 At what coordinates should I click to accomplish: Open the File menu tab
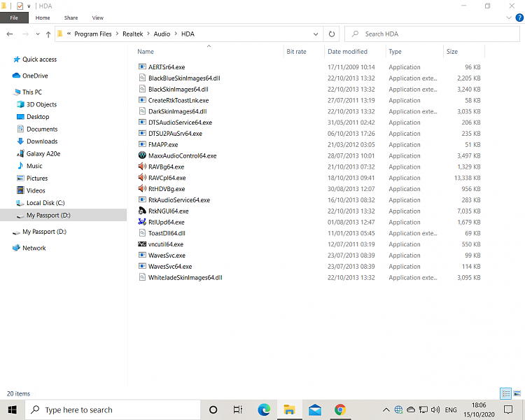coord(14,17)
